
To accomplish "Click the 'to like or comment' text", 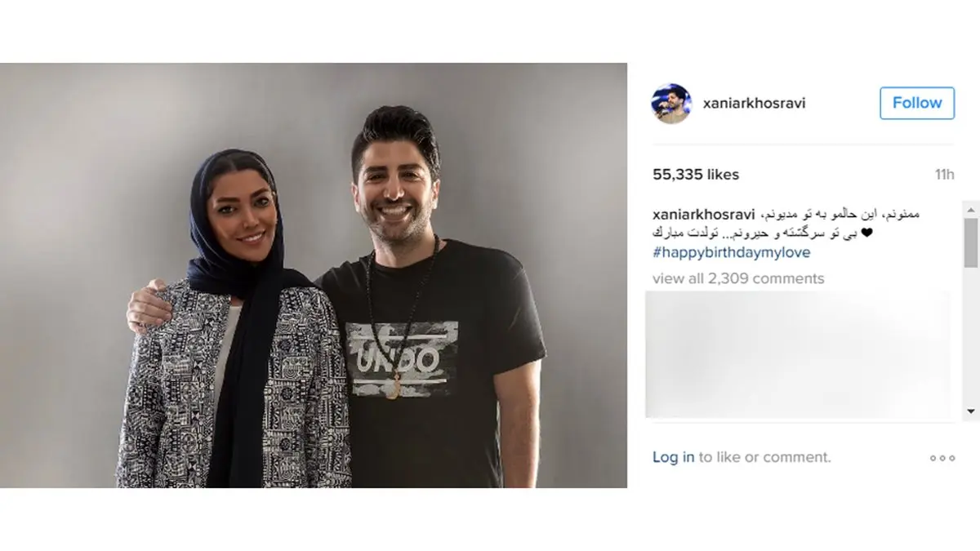I will tap(764, 457).
